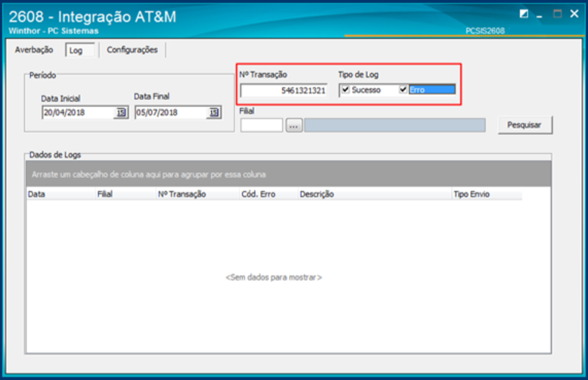This screenshot has height=380, width=588.
Task: Click the grouping panel 'Arraste um cabeçalho'
Action: click(288, 174)
